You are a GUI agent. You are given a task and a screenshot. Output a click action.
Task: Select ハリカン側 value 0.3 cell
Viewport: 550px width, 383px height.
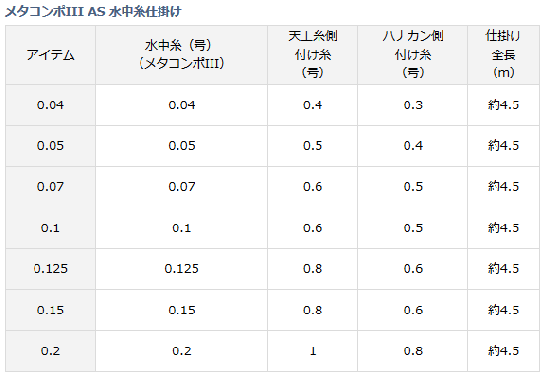point(412,105)
